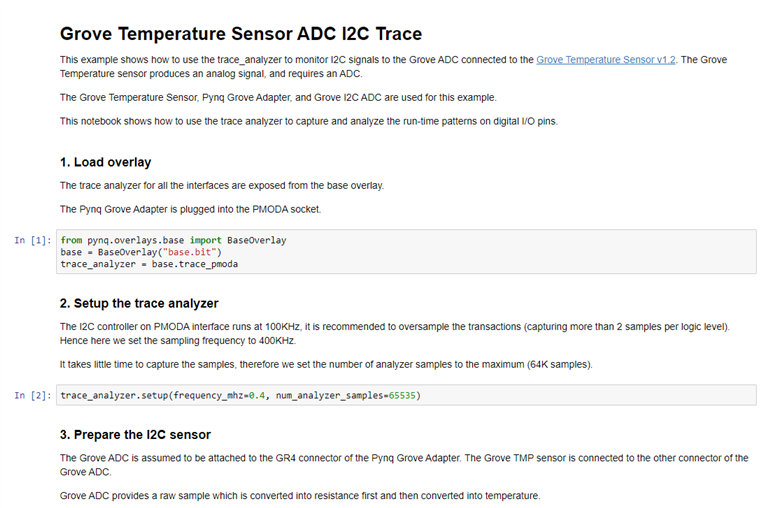Select the first code cell with BaseOverlay import
The width and height of the screenshot is (765, 508).
(x=406, y=252)
